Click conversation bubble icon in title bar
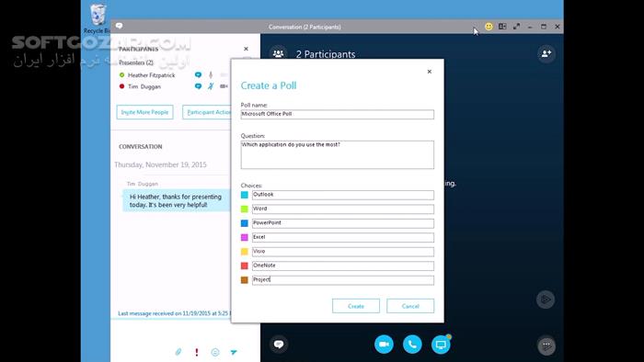 (119, 26)
